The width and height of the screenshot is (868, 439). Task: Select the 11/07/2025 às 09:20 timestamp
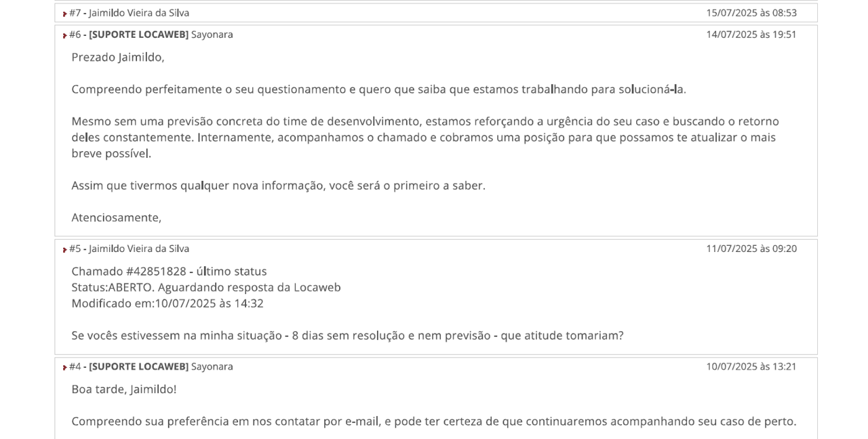[751, 249]
